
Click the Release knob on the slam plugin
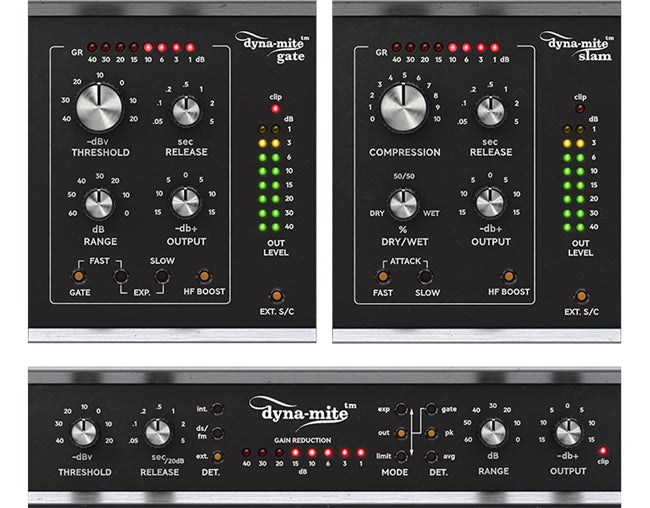click(x=491, y=111)
